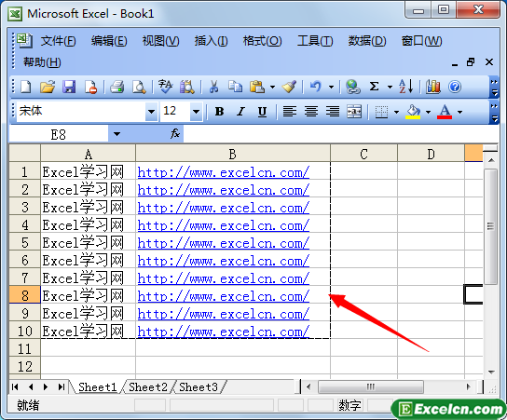Open the 插入(I) menu
The width and height of the screenshot is (507, 420).
[211, 41]
